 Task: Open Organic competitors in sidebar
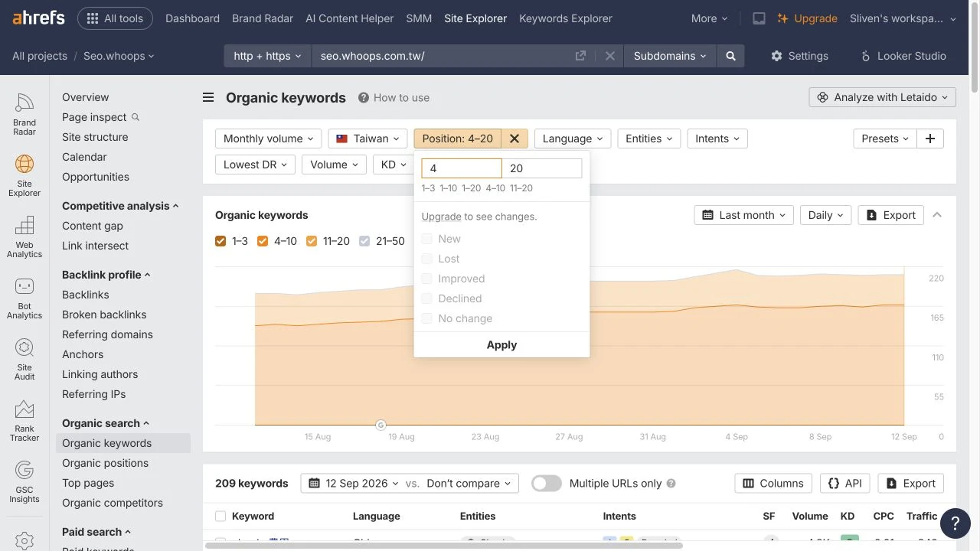coord(113,503)
